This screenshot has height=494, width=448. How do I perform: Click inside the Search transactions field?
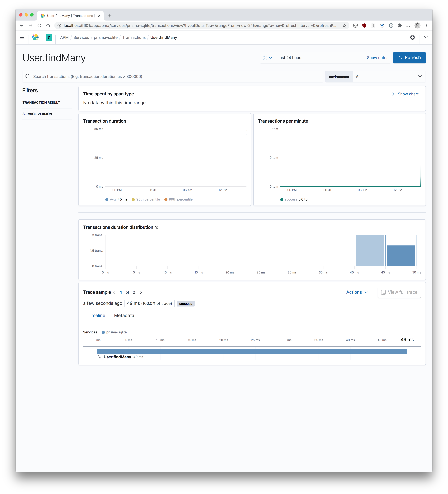tap(147, 76)
